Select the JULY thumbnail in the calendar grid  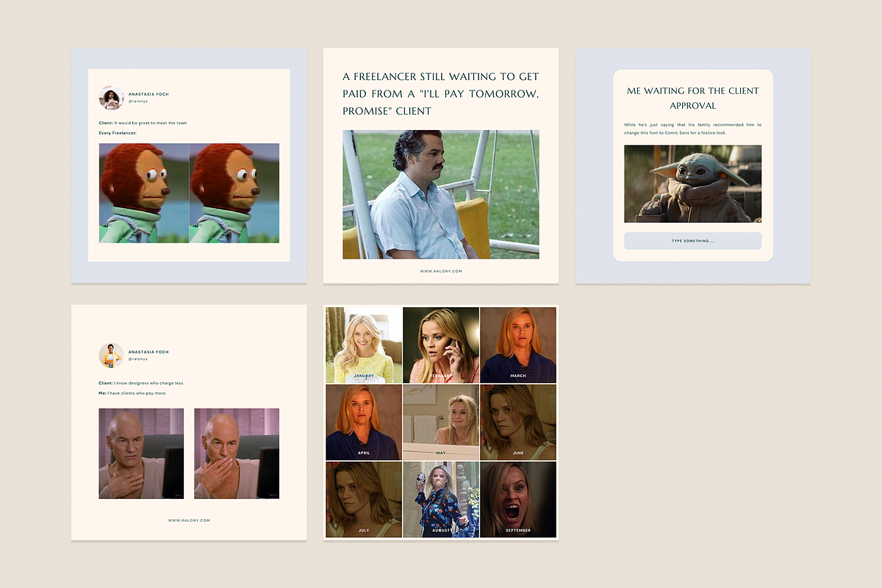point(364,500)
